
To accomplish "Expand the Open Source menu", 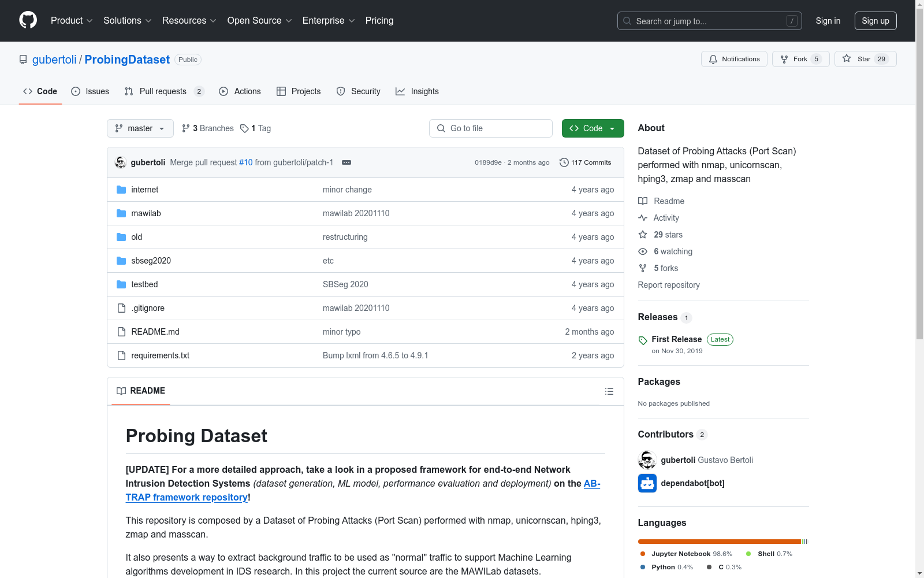I will (260, 21).
